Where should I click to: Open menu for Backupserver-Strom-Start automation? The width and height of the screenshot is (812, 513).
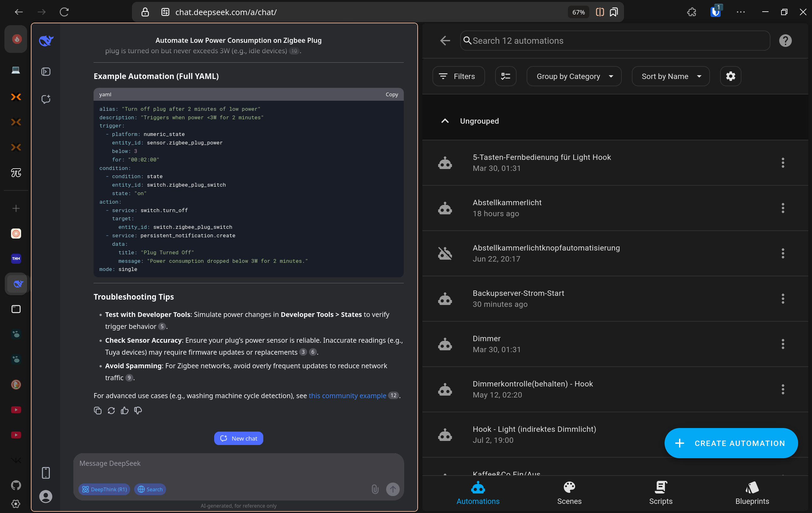coord(783,299)
